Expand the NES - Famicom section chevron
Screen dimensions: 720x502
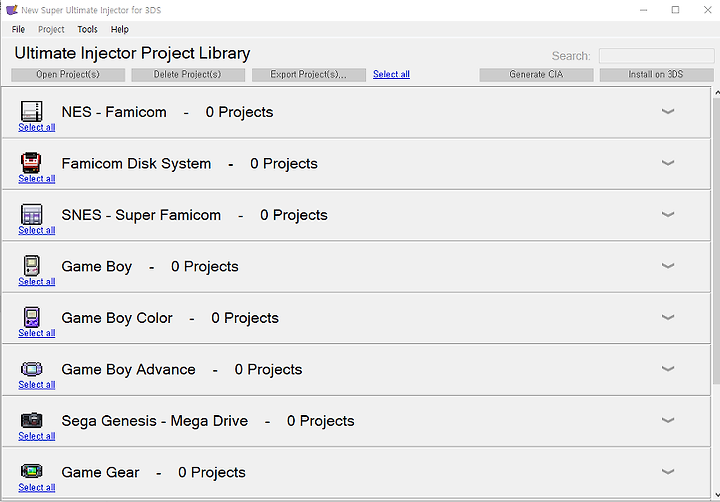(x=668, y=111)
